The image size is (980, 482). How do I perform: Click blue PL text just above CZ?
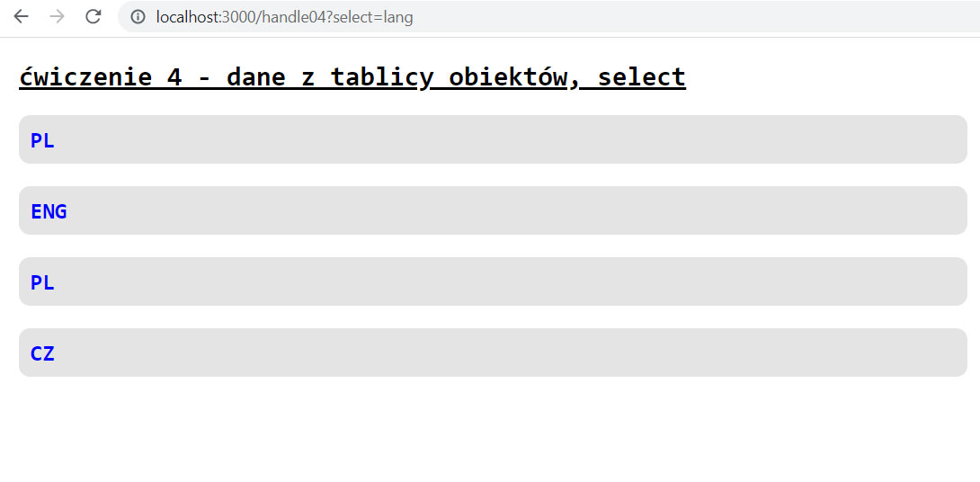click(x=42, y=282)
